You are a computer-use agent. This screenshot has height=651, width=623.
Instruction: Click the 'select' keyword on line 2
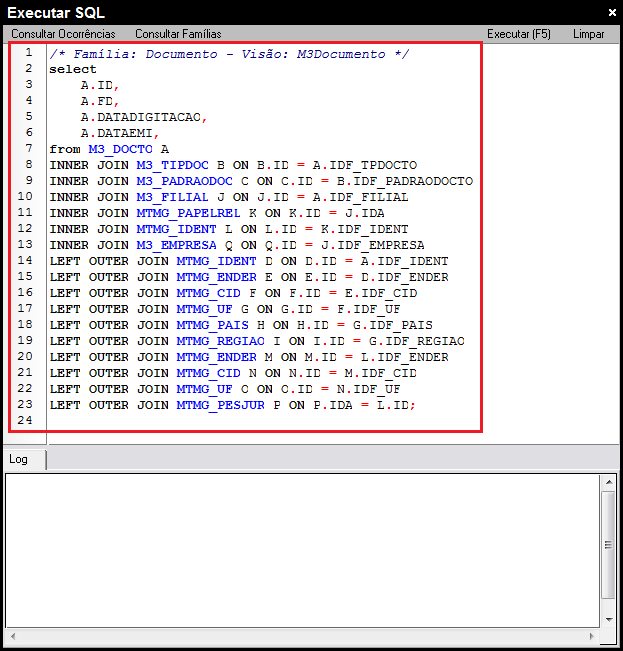73,69
